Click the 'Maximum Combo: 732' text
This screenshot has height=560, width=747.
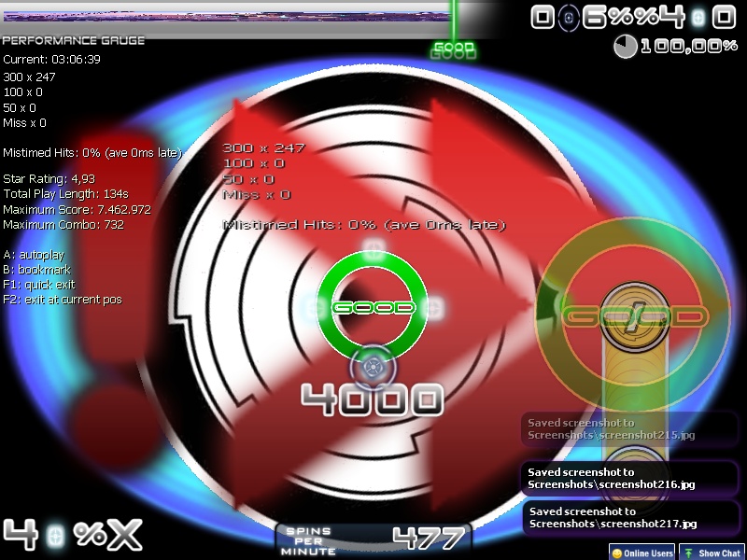click(x=63, y=225)
